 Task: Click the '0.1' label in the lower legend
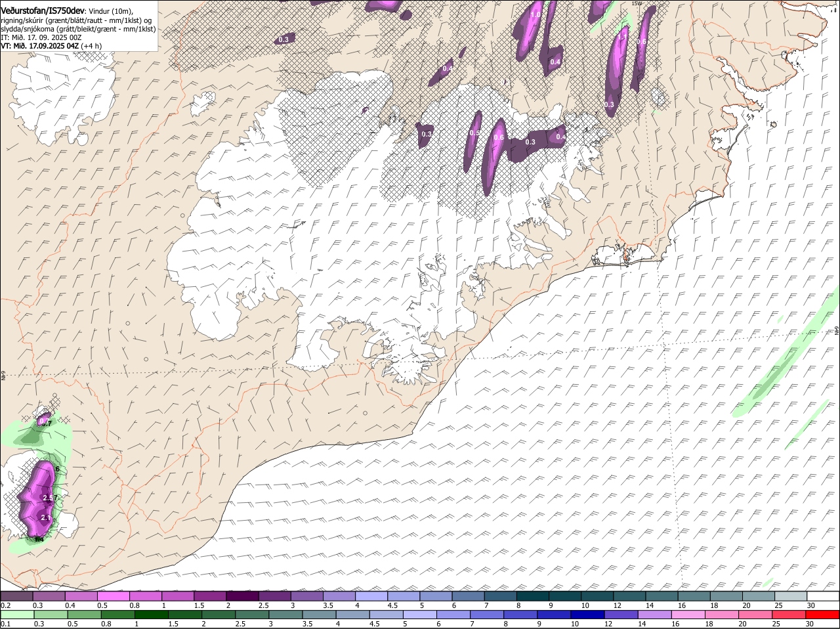click(x=6, y=624)
